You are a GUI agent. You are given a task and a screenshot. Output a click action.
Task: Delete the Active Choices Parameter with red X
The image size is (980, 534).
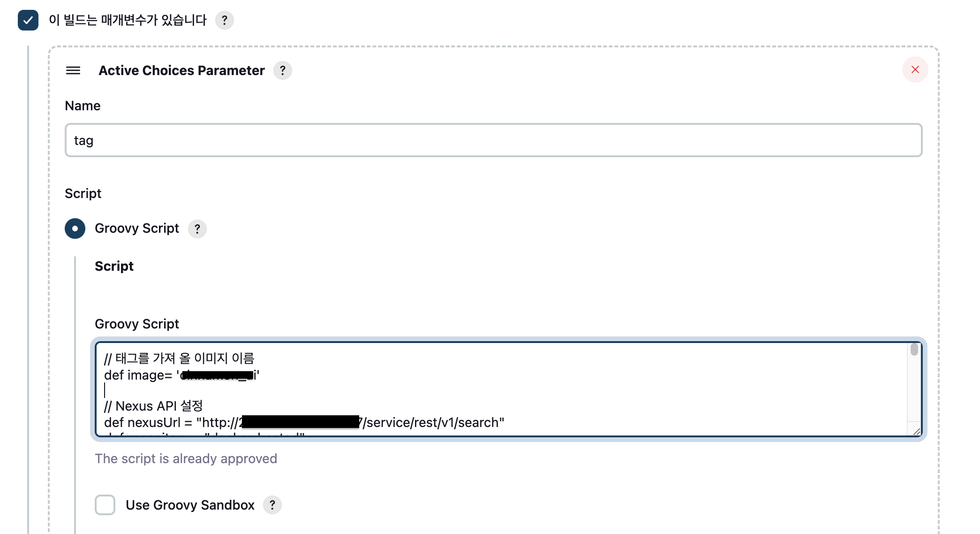(915, 69)
